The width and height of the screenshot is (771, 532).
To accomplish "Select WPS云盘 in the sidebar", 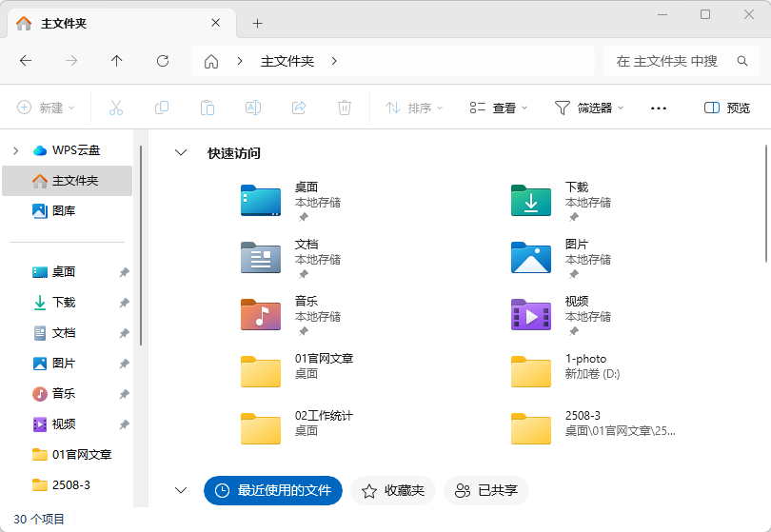I will (67, 150).
